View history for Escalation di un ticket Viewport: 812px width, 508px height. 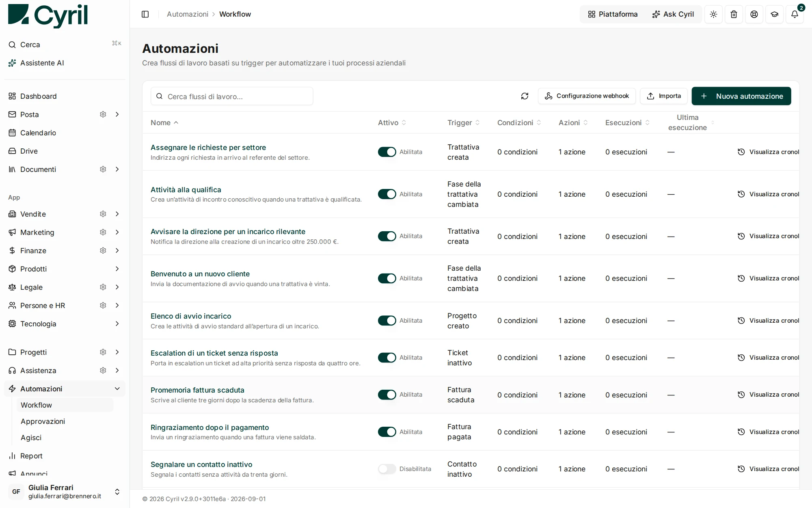coord(768,358)
